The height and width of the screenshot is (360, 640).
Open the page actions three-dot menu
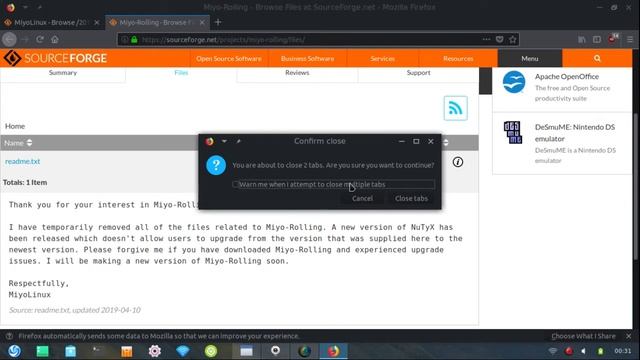(486, 40)
